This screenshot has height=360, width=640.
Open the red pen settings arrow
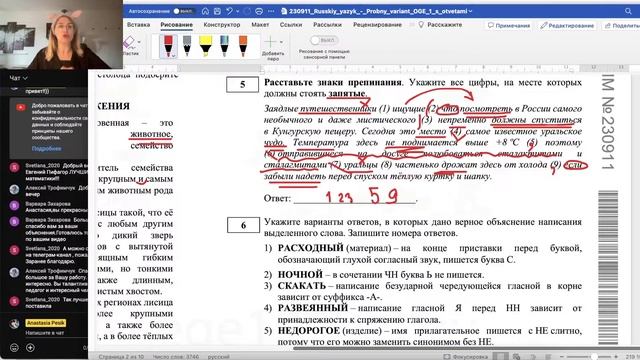[x=174, y=56]
